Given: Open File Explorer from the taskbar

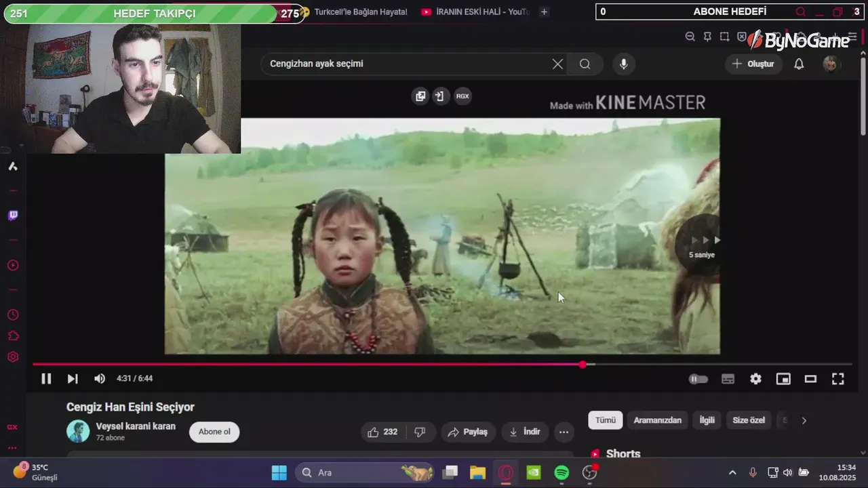Looking at the screenshot, I should tap(478, 472).
